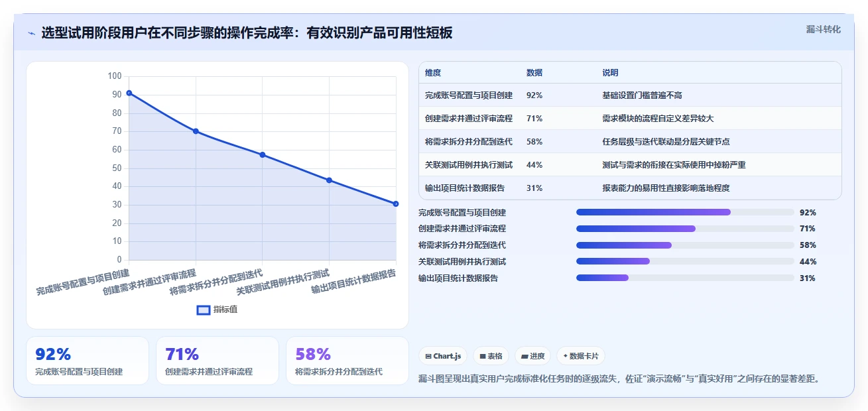Click the progress list label 关联测试用例并执行测试

coord(462,261)
